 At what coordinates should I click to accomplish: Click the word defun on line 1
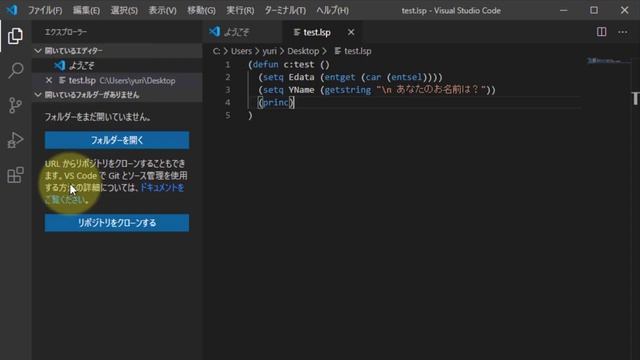coord(265,64)
